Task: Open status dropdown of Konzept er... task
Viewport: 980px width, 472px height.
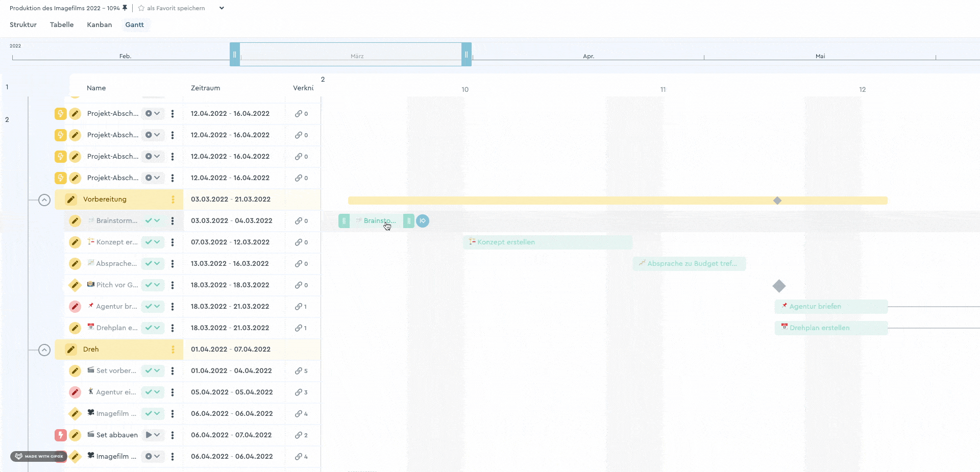Action: click(x=153, y=242)
